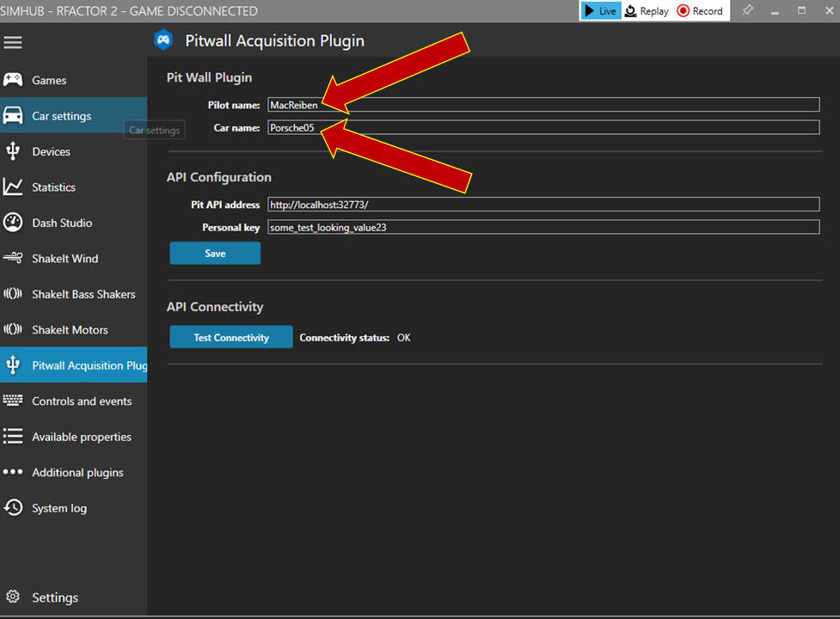Image resolution: width=840 pixels, height=619 pixels.
Task: Click the Dash Studio gauge icon
Action: click(13, 223)
